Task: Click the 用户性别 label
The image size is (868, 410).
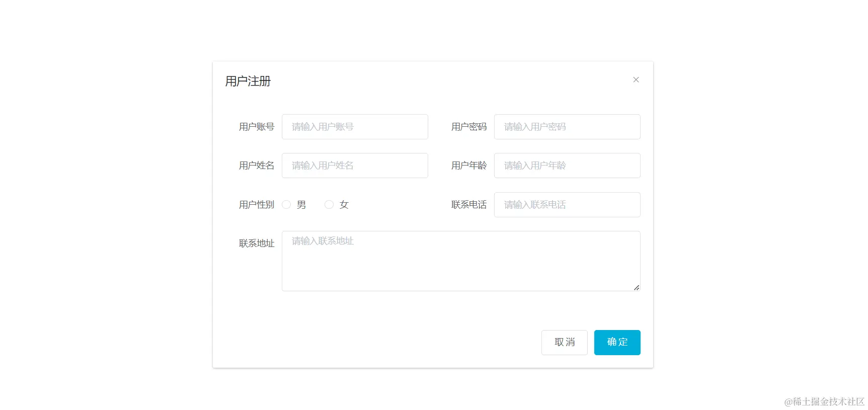Action: click(257, 205)
